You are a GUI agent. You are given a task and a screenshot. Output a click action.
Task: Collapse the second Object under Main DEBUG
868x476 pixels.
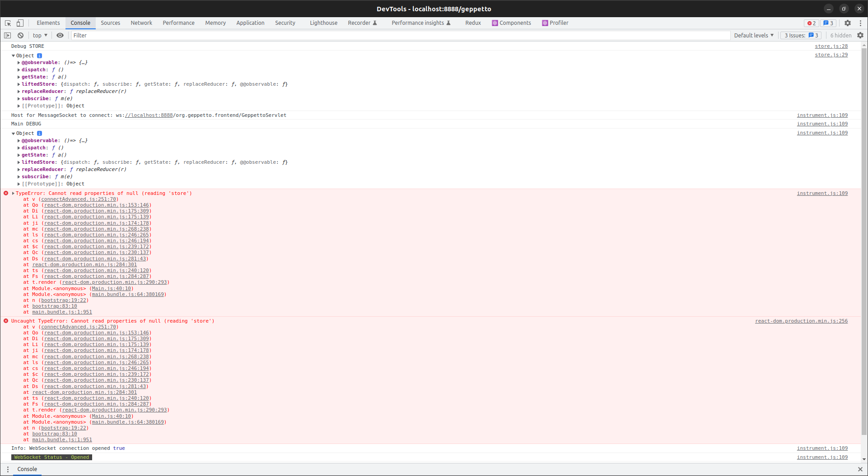click(x=13, y=134)
